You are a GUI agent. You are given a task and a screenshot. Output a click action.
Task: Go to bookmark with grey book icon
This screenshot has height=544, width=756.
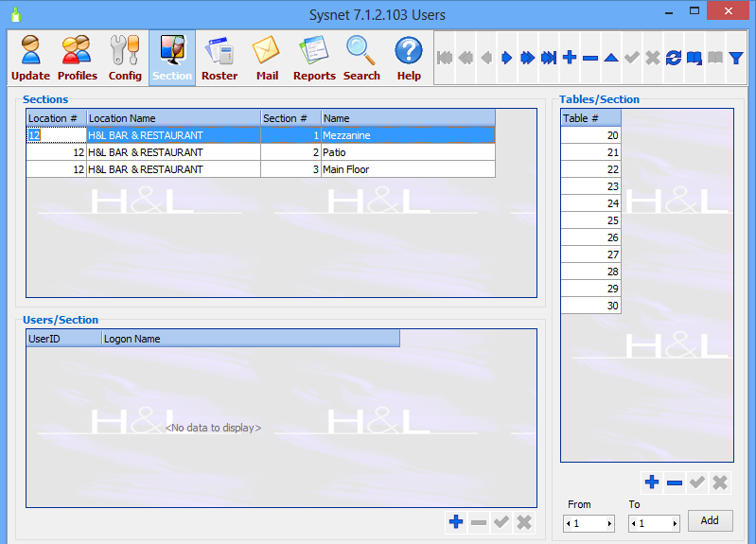pyautogui.click(x=715, y=58)
